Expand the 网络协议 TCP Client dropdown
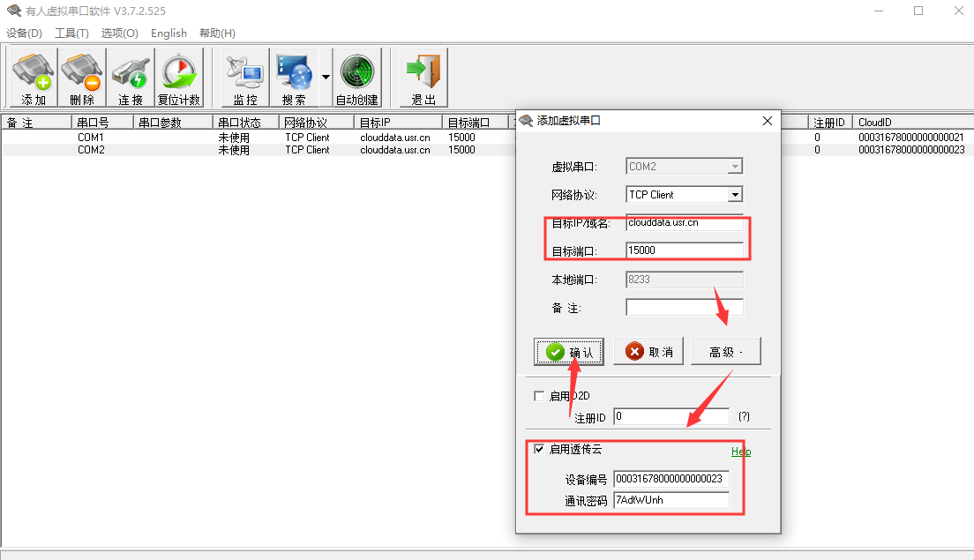This screenshot has height=560, width=974. (735, 195)
